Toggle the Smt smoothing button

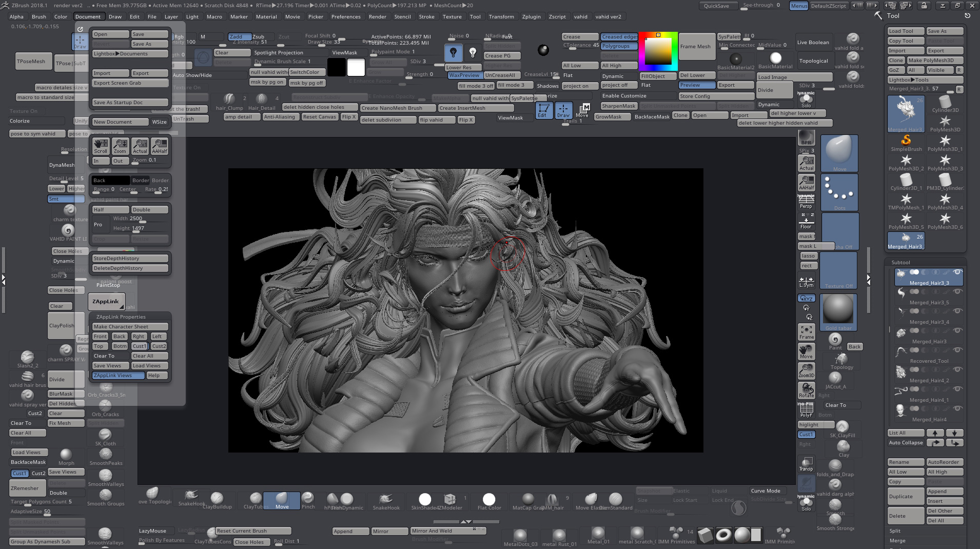(66, 199)
